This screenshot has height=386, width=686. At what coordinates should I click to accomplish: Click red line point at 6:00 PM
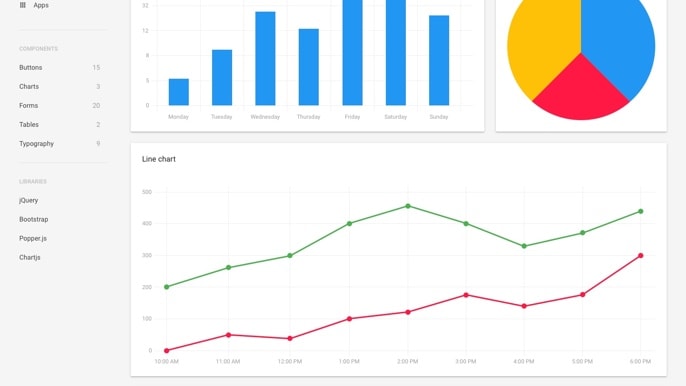tap(640, 256)
